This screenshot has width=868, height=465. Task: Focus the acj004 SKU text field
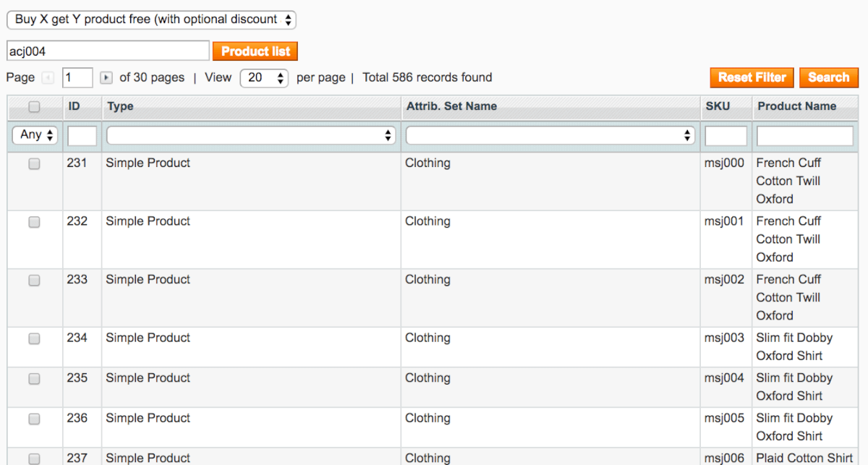(108, 51)
